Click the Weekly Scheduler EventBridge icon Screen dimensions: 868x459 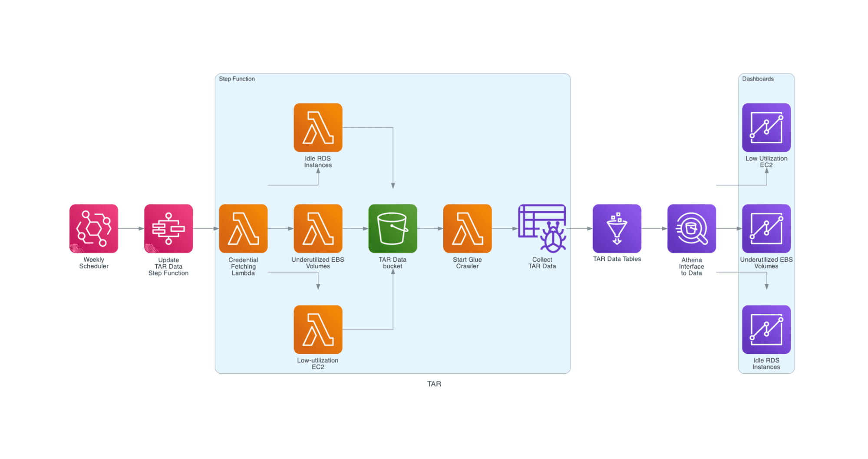point(94,229)
